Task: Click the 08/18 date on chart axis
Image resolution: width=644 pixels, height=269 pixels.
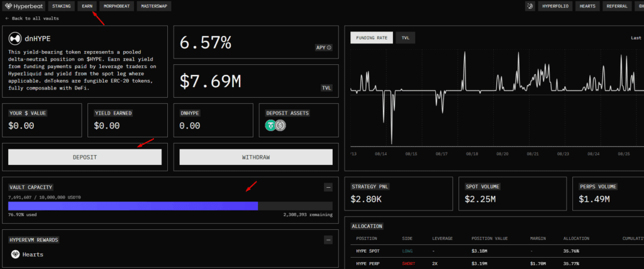Action: point(472,154)
